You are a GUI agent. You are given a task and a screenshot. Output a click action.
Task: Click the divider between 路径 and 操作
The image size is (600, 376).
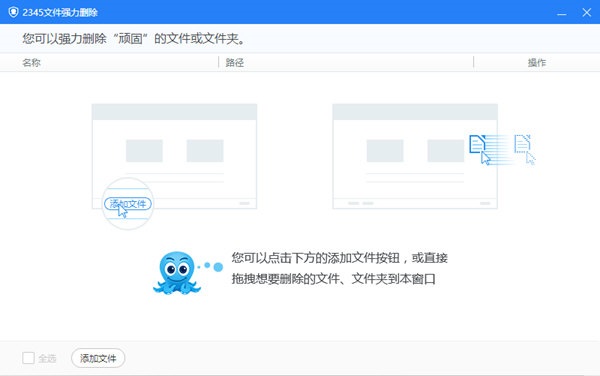473,62
